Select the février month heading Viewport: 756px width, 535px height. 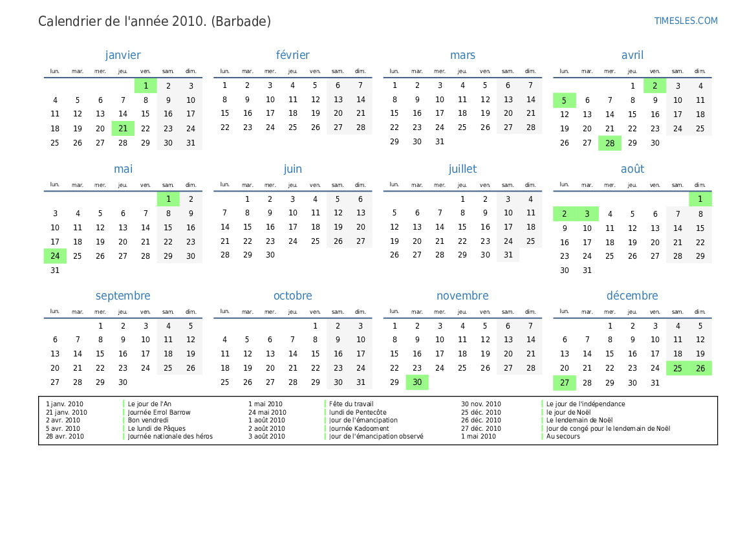[x=293, y=55]
